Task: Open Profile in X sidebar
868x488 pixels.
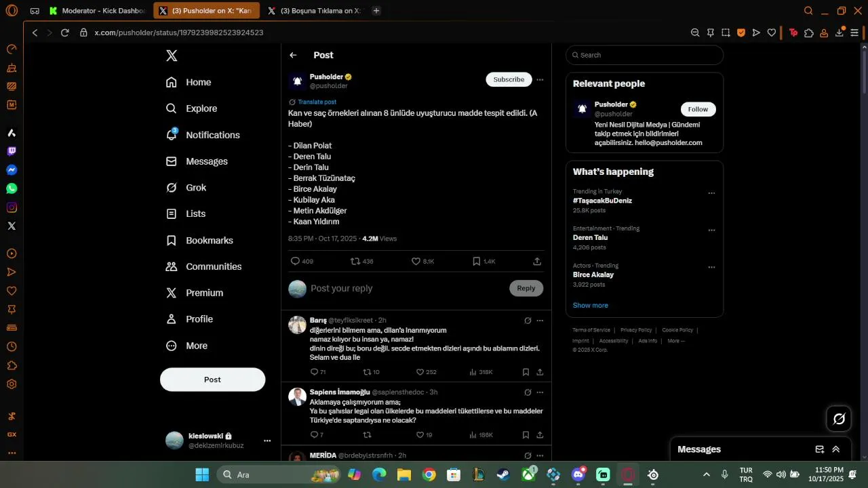Action: (x=189, y=319)
